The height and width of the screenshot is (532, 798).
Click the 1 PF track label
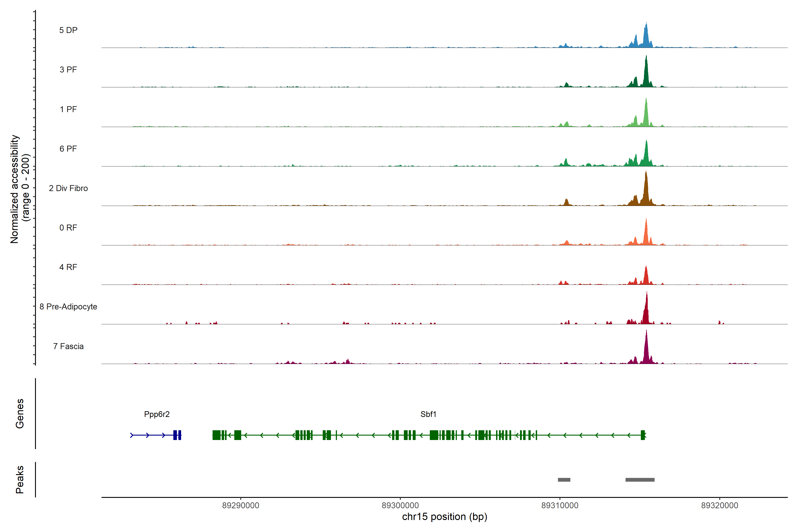click(x=68, y=109)
